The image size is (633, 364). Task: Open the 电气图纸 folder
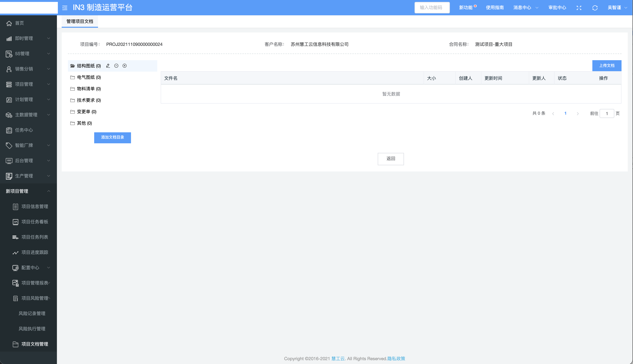89,77
